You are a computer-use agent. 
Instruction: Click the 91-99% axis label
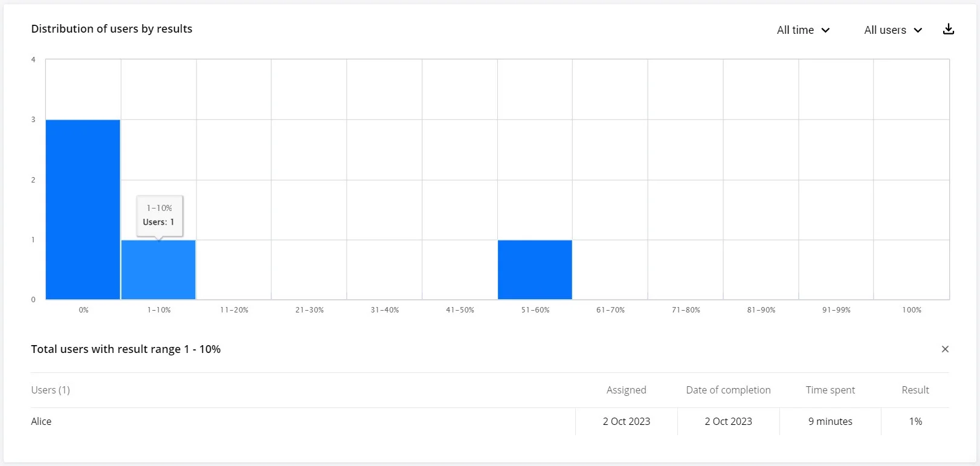(836, 310)
